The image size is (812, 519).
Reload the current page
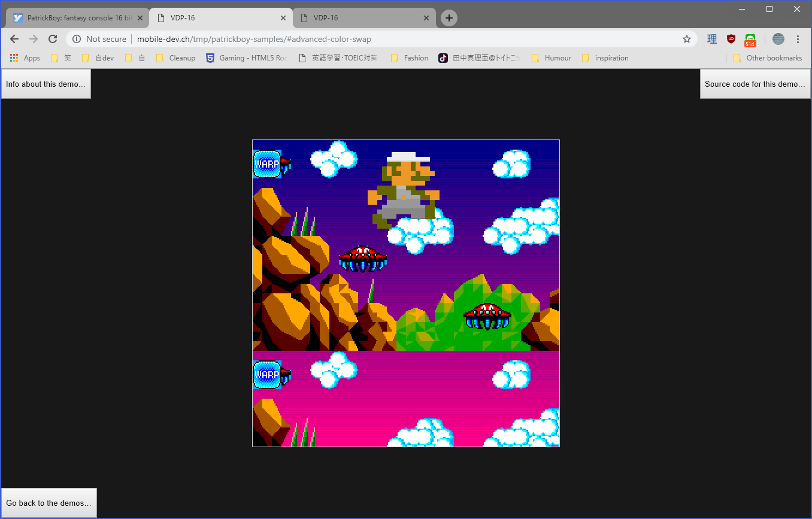click(53, 39)
